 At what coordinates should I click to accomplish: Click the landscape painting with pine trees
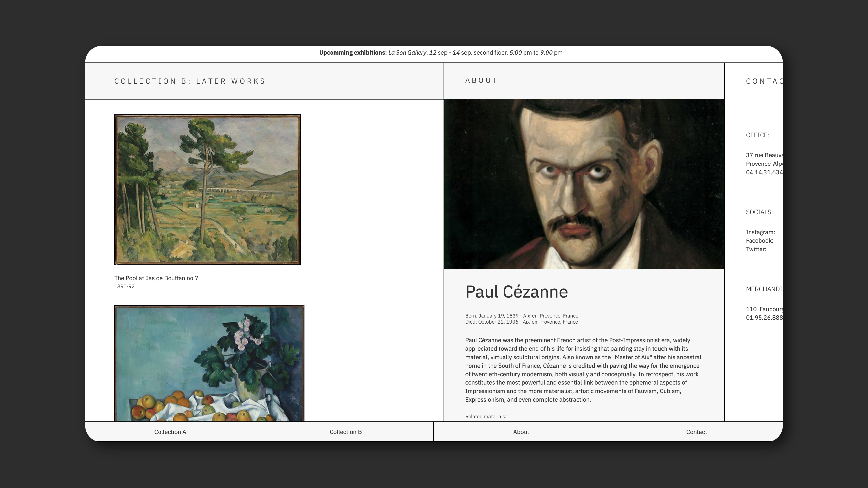(x=207, y=190)
